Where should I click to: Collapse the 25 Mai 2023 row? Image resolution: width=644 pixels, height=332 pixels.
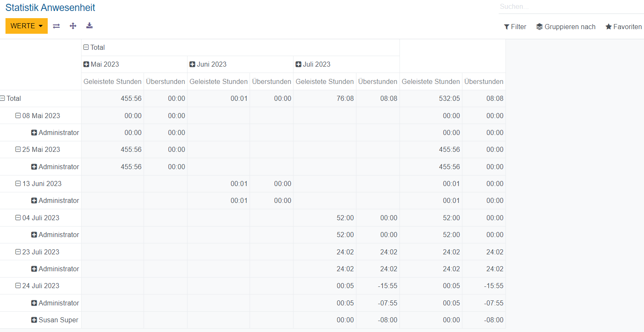[38, 150]
